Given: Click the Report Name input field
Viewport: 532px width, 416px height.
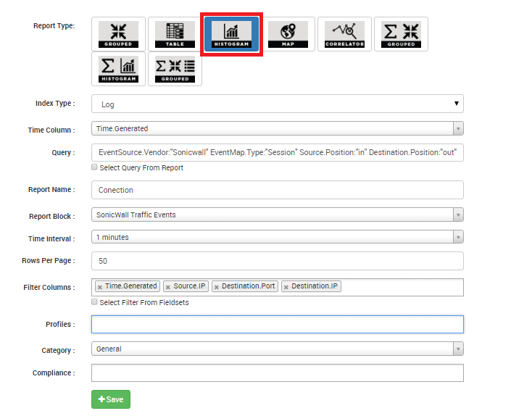Looking at the screenshot, I should click(277, 190).
